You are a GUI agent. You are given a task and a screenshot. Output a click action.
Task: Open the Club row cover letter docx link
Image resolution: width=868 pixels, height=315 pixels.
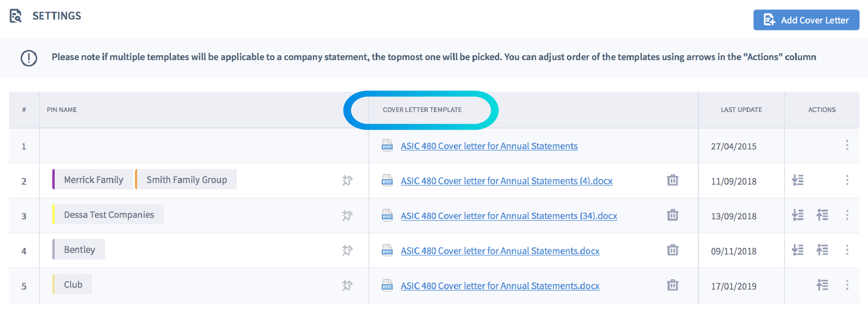coord(500,286)
